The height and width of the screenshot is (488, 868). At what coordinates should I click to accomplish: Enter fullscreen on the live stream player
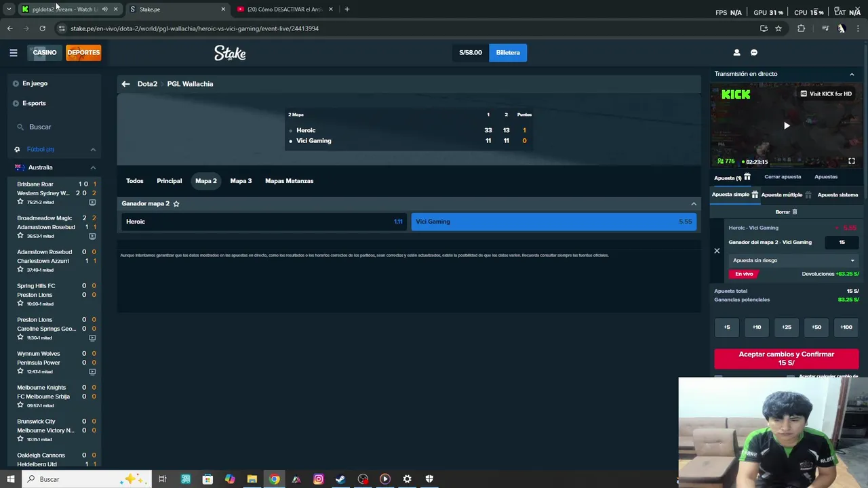(852, 161)
